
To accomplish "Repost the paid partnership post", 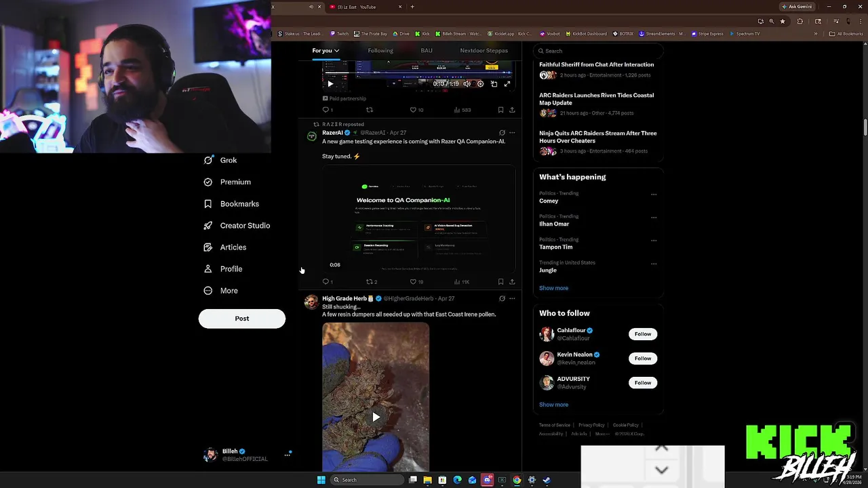I will (370, 110).
